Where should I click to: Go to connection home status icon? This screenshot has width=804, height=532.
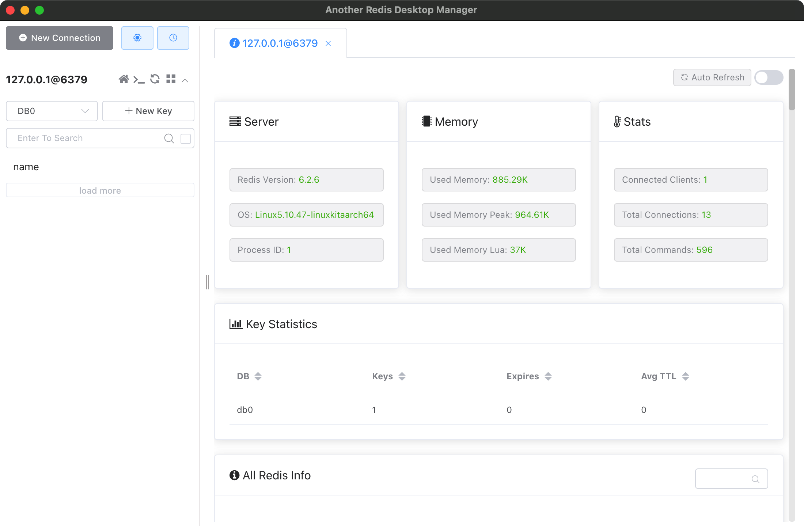(x=124, y=79)
